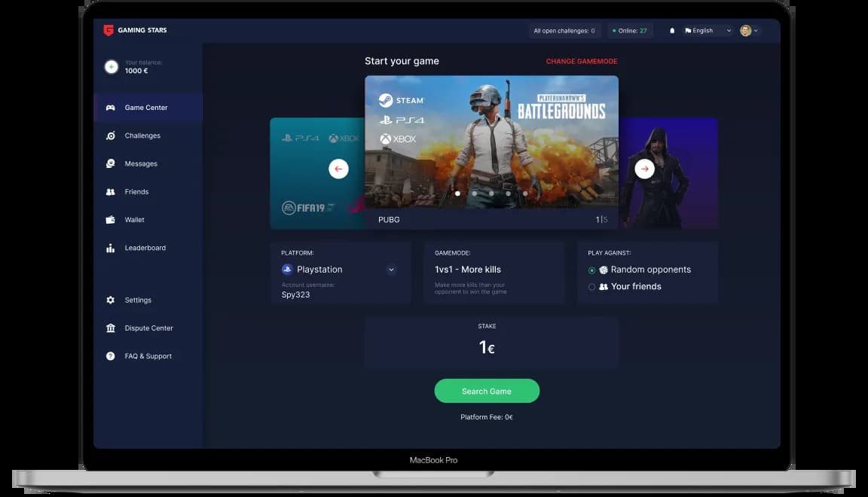Click the Dispute Center building icon
The width and height of the screenshot is (868, 497).
111,328
